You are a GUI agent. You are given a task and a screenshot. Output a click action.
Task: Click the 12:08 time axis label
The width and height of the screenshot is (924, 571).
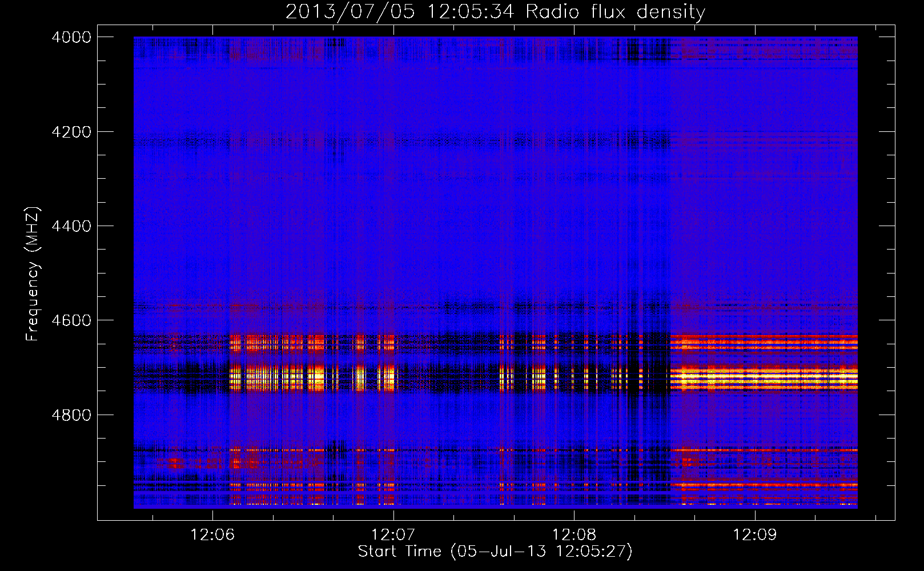pyautogui.click(x=574, y=535)
